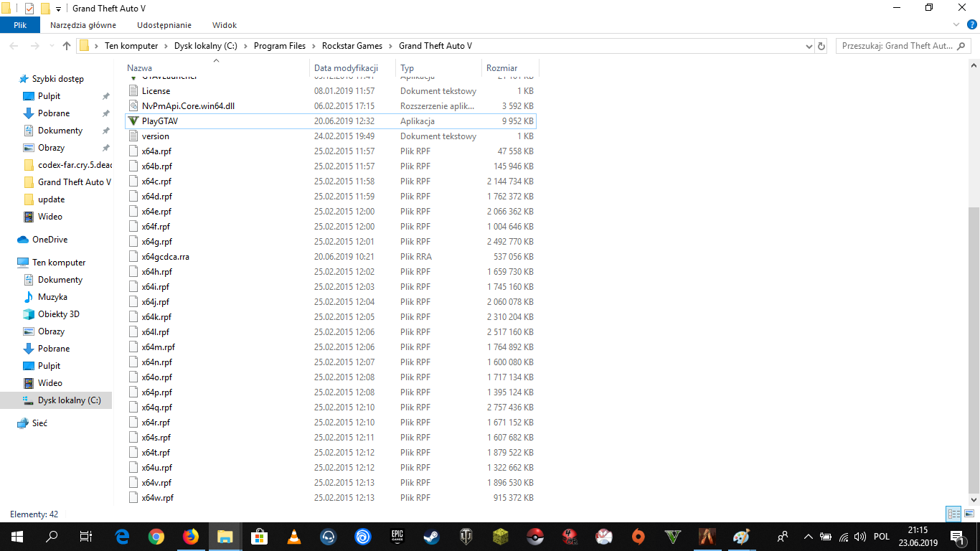
Task: Open the update folder in Quick access
Action: (x=44, y=199)
